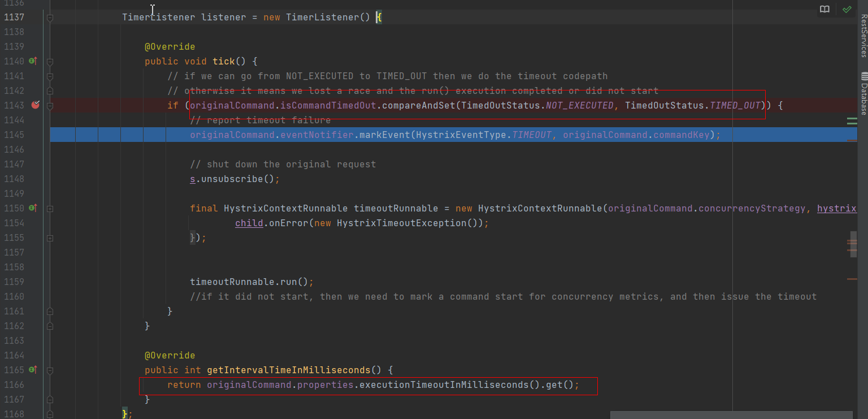The image size is (868, 419).
Task: Click the @Override annotation on line 1164
Action: pyautogui.click(x=170, y=355)
